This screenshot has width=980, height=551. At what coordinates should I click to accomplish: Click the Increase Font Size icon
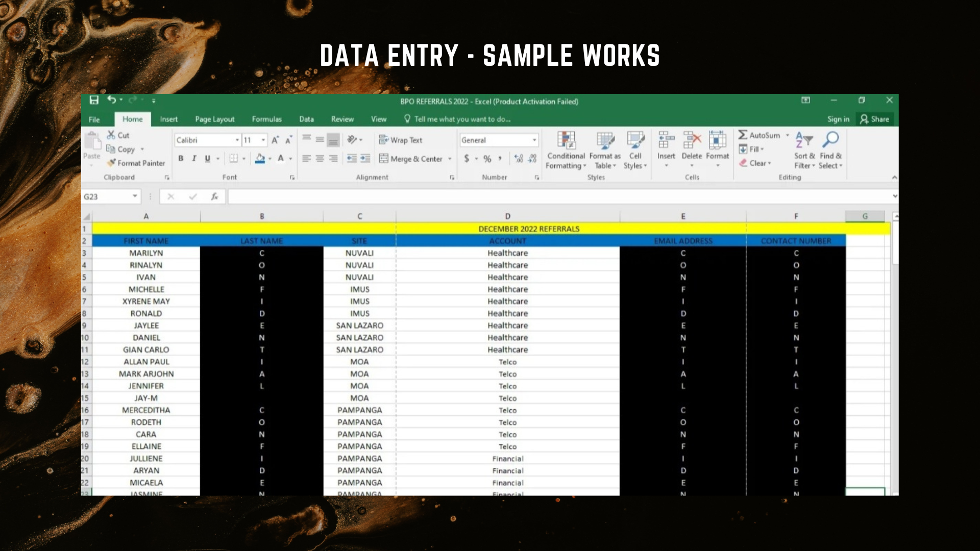[275, 140]
